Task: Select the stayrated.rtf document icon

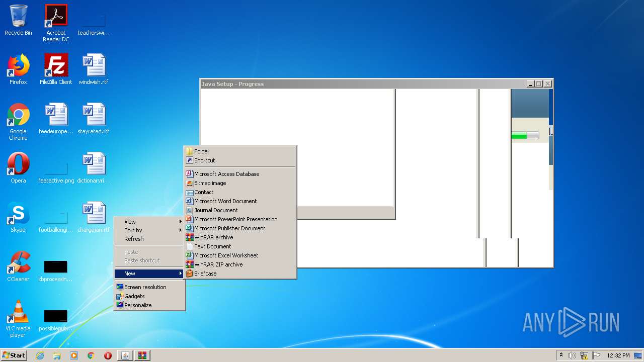Action: coord(94,119)
